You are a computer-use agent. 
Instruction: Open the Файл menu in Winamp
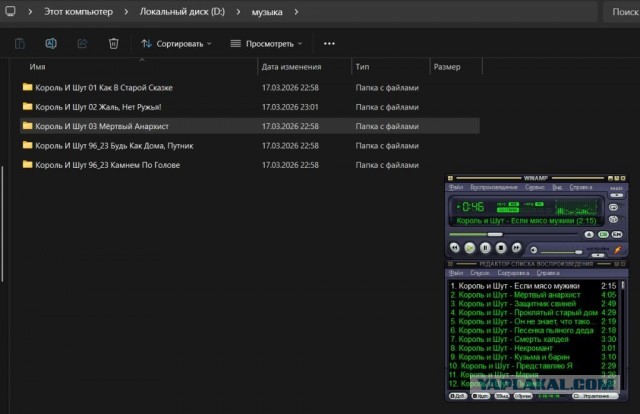[456, 187]
